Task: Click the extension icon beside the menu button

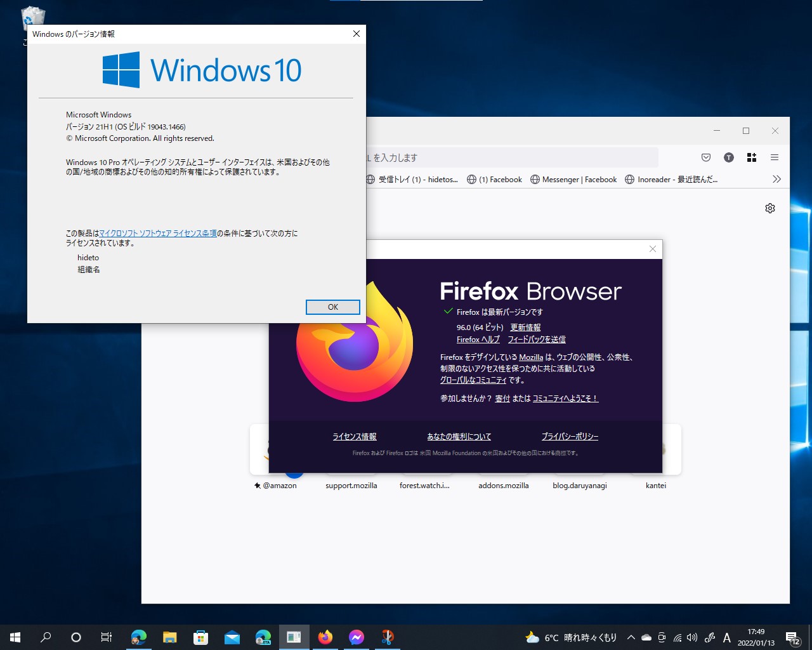Action: [x=752, y=157]
